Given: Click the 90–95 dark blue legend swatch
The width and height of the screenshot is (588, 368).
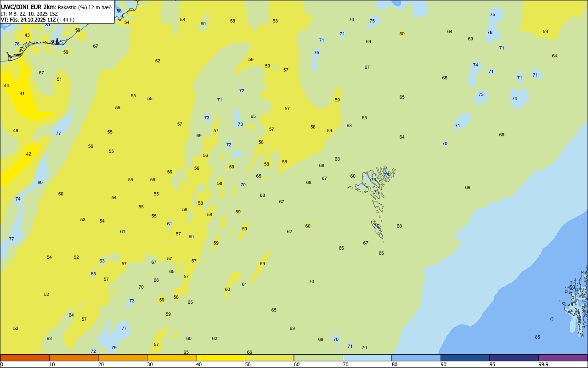Looking at the screenshot, I should point(465,357).
